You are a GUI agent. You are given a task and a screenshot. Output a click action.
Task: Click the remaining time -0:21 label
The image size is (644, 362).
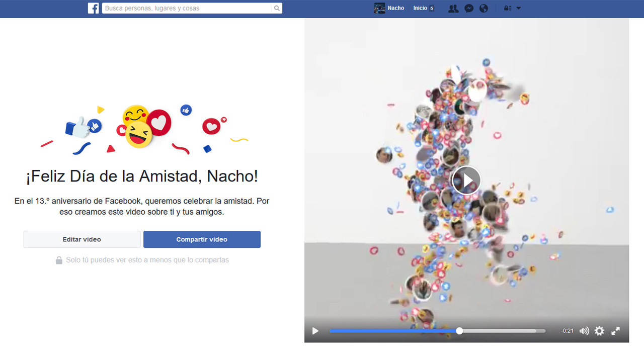point(568,331)
